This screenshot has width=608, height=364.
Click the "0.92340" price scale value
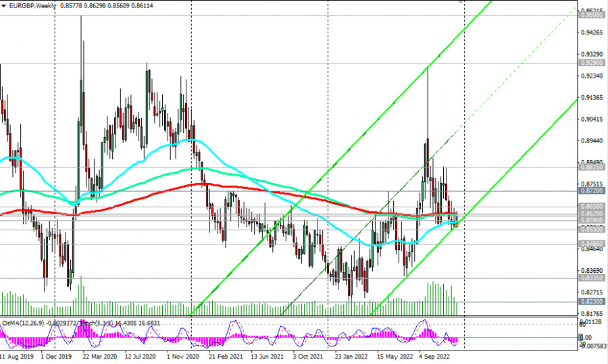(x=592, y=76)
